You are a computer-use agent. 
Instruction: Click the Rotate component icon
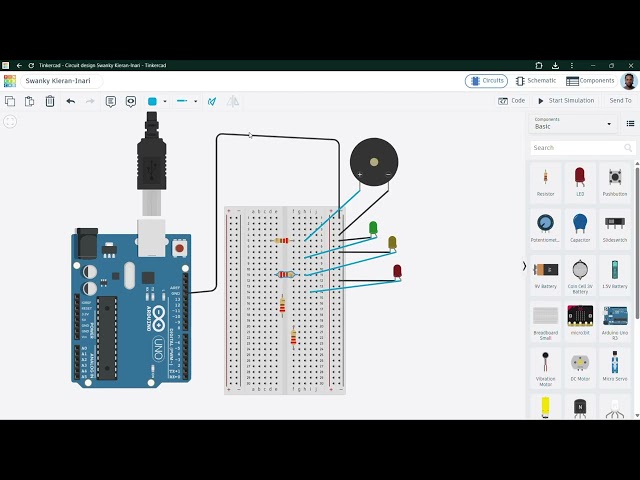pyautogui.click(x=212, y=101)
